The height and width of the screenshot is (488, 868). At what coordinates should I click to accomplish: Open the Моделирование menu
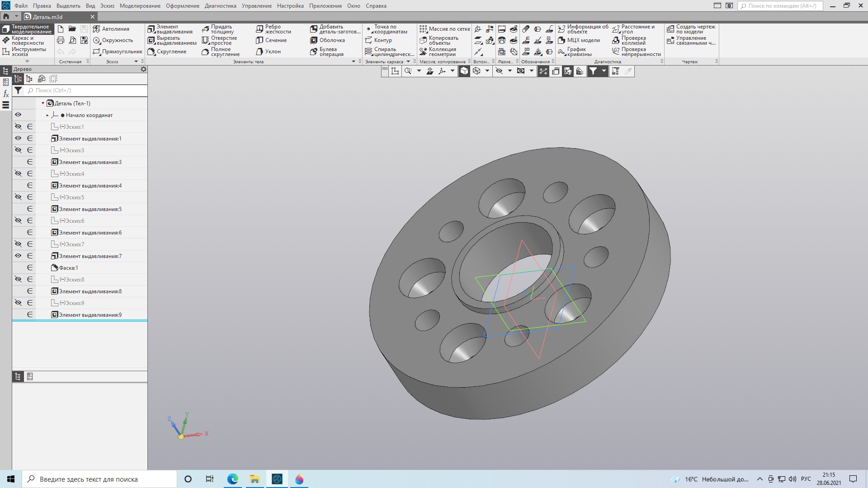[140, 6]
